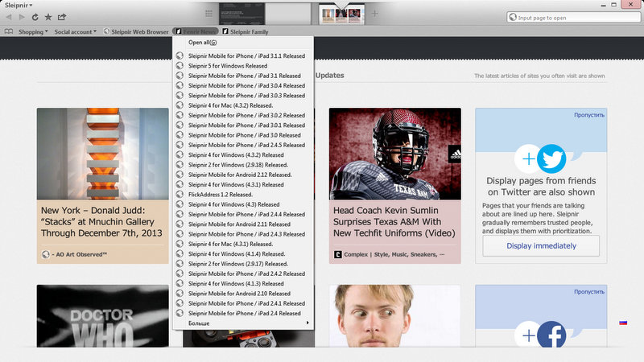This screenshot has height=362, width=644.
Task: Bookmark page with the star icon
Action: pyautogui.click(x=48, y=17)
